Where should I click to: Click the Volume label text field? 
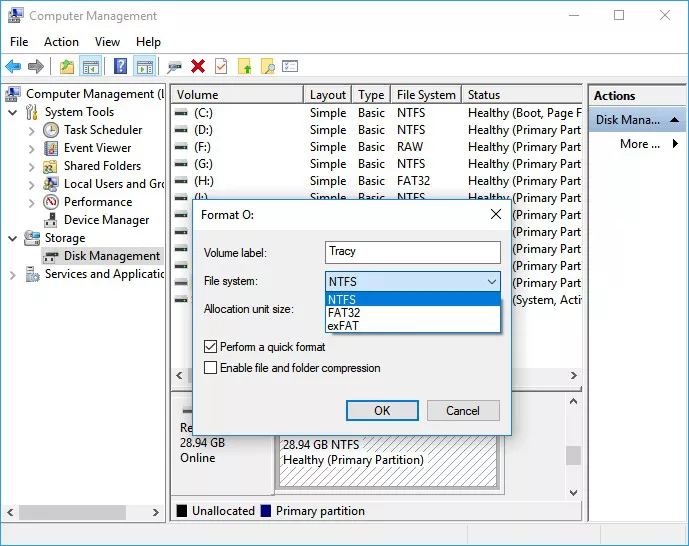click(412, 252)
